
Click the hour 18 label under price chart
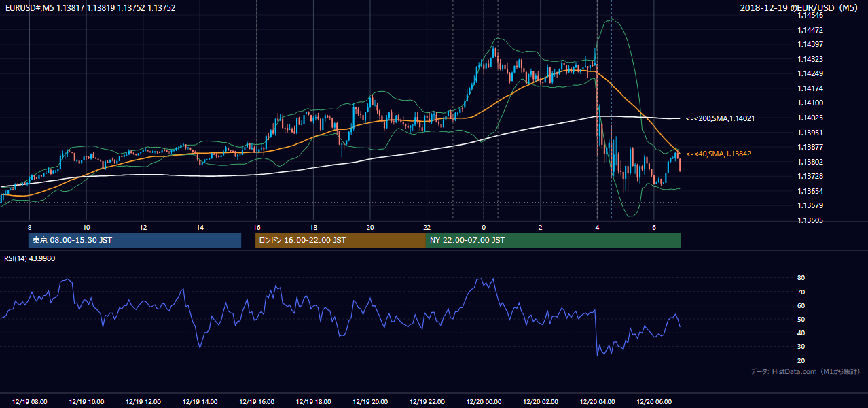[313, 227]
